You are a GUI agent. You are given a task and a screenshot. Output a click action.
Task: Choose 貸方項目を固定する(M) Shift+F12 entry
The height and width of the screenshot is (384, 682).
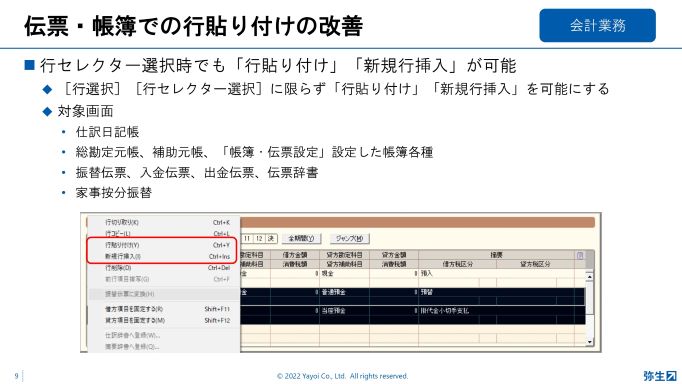[x=164, y=320]
